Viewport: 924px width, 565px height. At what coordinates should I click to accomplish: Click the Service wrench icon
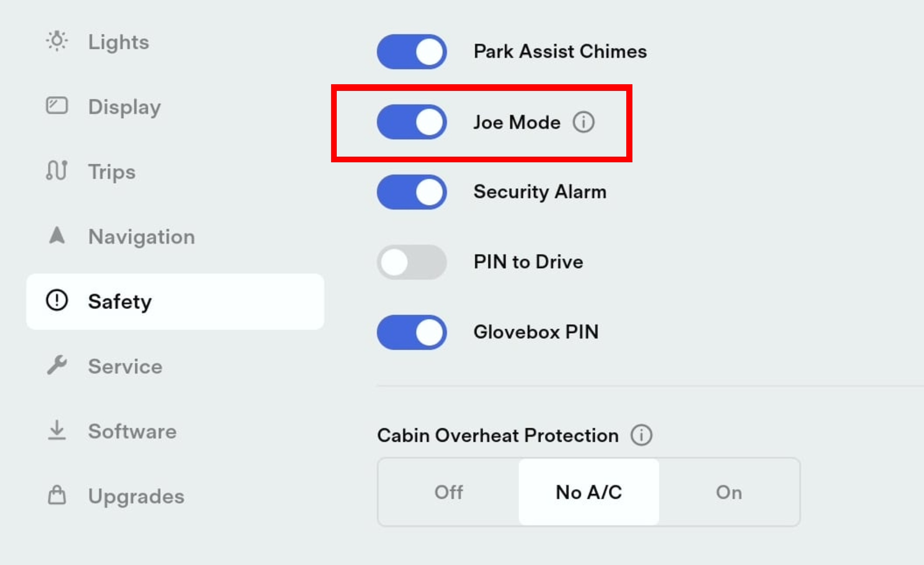point(56,365)
